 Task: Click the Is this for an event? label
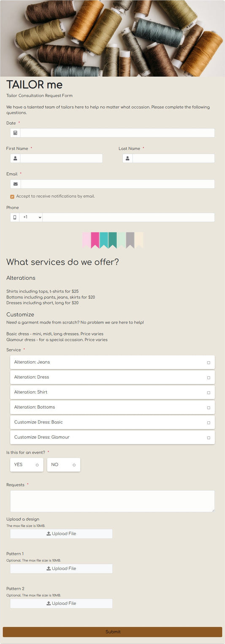26,453
